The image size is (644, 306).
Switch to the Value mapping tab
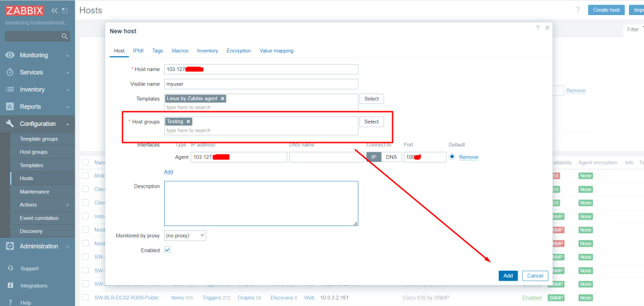tap(277, 50)
